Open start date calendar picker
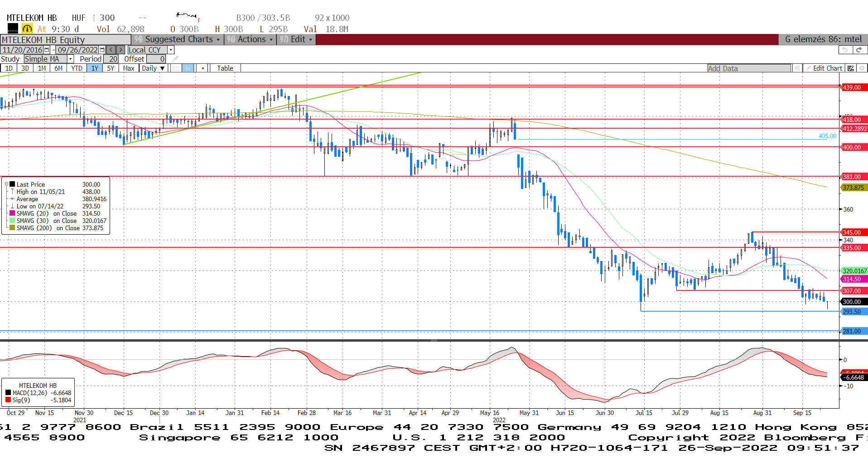 47,50
